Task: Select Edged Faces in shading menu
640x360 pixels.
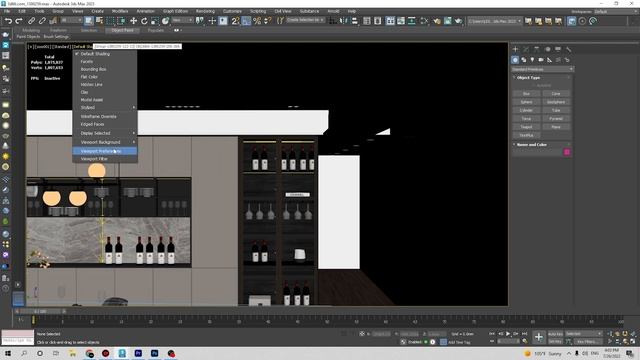Action: (x=105, y=124)
